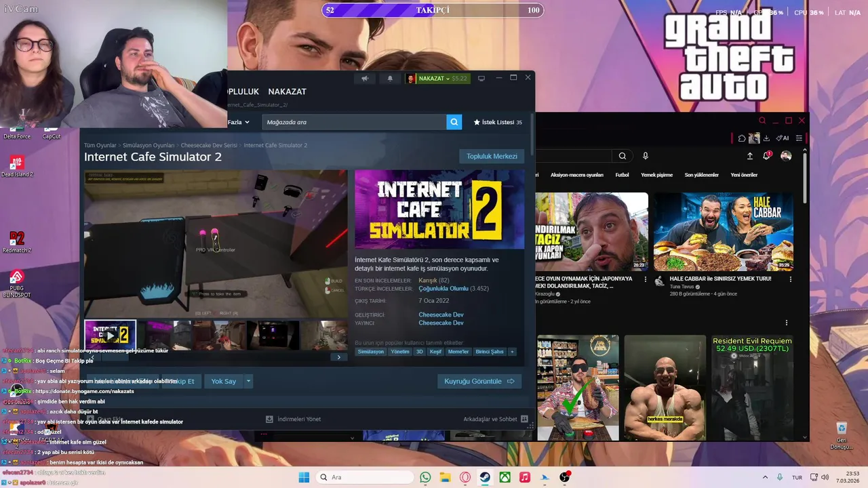868x488 pixels.
Task: Open 'Cheesecake Dev Serisi' breadcrumb
Action: [209, 146]
